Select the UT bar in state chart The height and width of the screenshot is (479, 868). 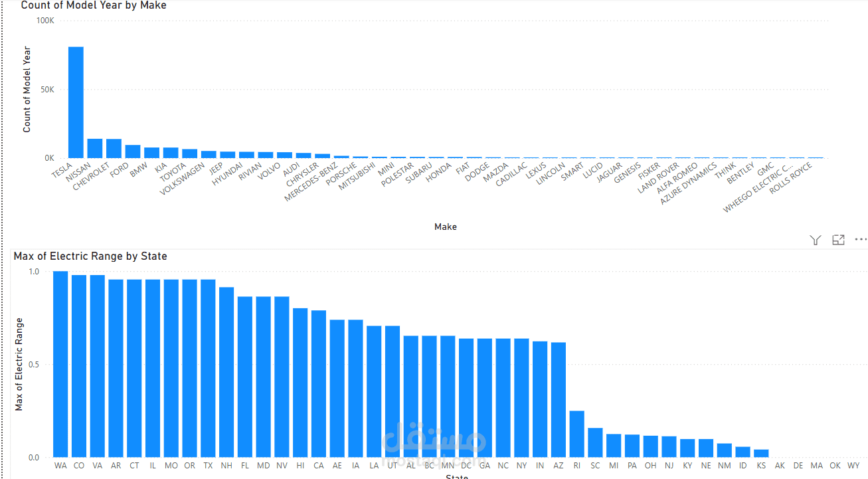click(x=392, y=392)
